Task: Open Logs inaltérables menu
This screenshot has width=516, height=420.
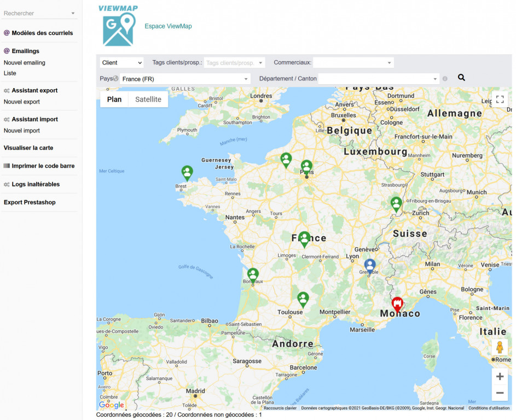Action: click(36, 184)
